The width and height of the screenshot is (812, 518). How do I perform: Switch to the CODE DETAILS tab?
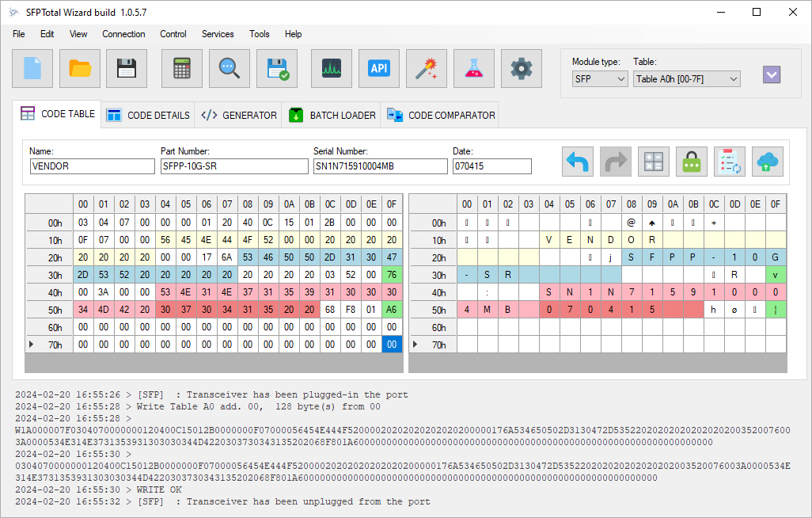pos(148,115)
